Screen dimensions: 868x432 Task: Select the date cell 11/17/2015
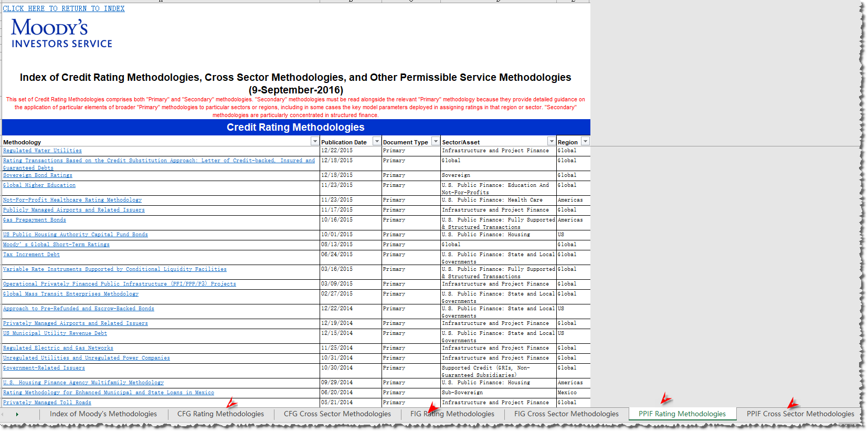click(x=351, y=210)
